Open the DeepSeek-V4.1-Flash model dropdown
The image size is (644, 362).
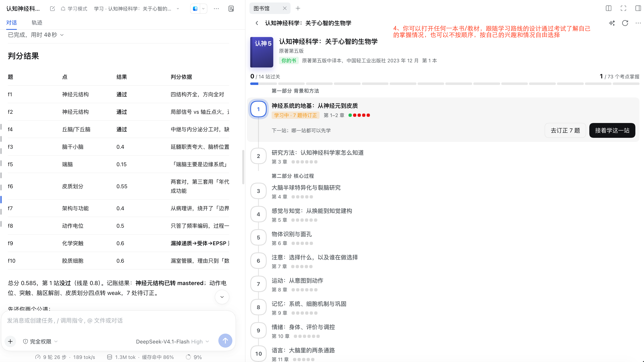[x=172, y=341]
